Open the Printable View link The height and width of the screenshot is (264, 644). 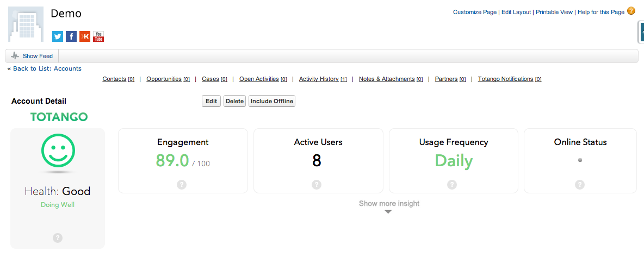click(554, 12)
